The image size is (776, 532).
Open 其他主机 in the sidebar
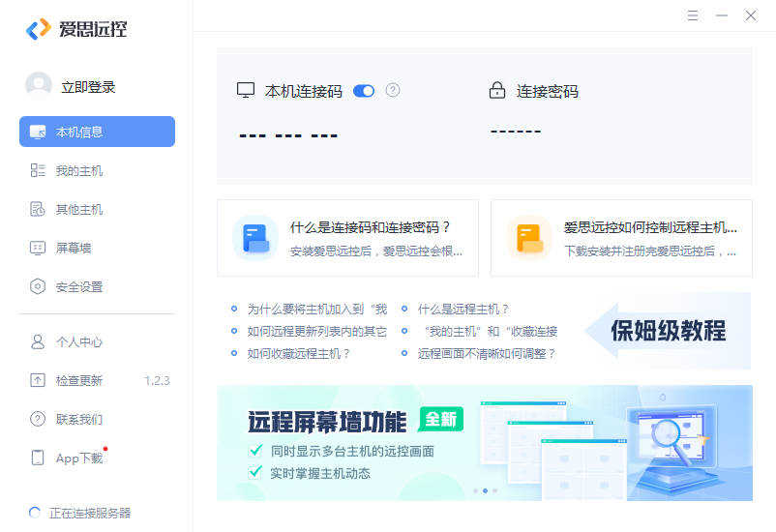(x=79, y=209)
